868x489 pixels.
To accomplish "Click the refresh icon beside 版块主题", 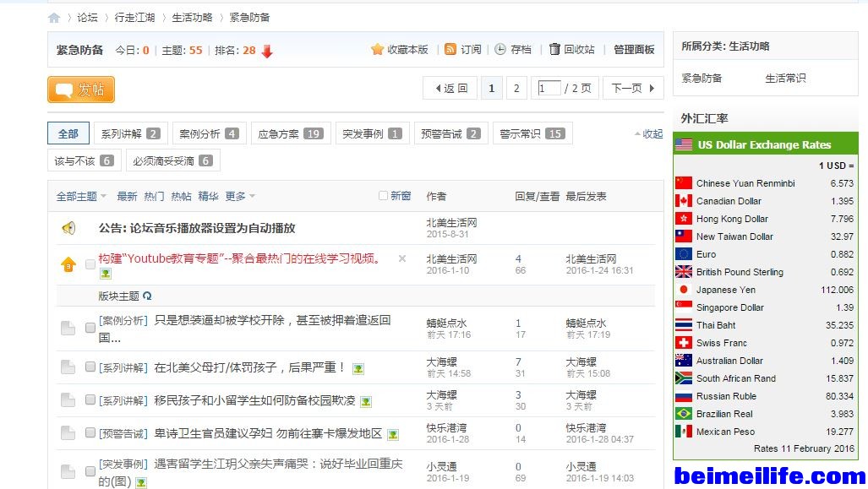I will pos(148,296).
